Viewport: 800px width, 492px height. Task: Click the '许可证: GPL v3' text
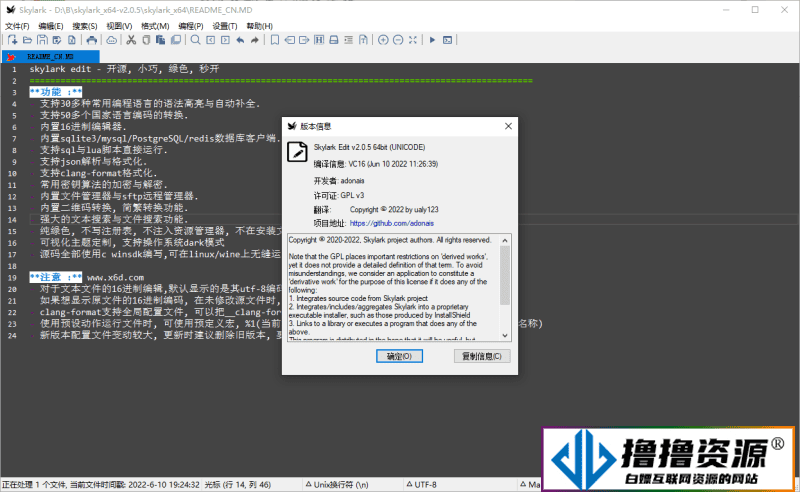339,195
